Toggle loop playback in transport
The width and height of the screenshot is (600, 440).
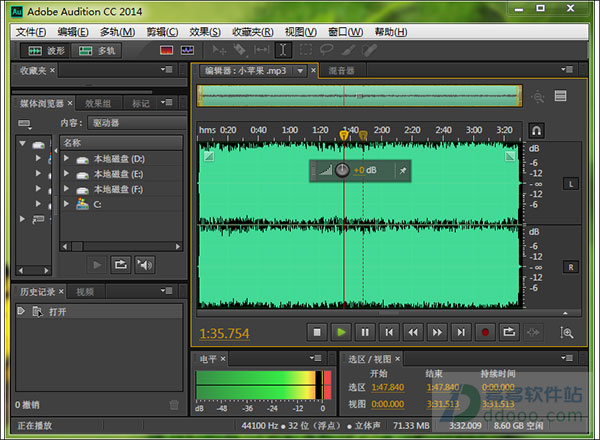(x=509, y=332)
